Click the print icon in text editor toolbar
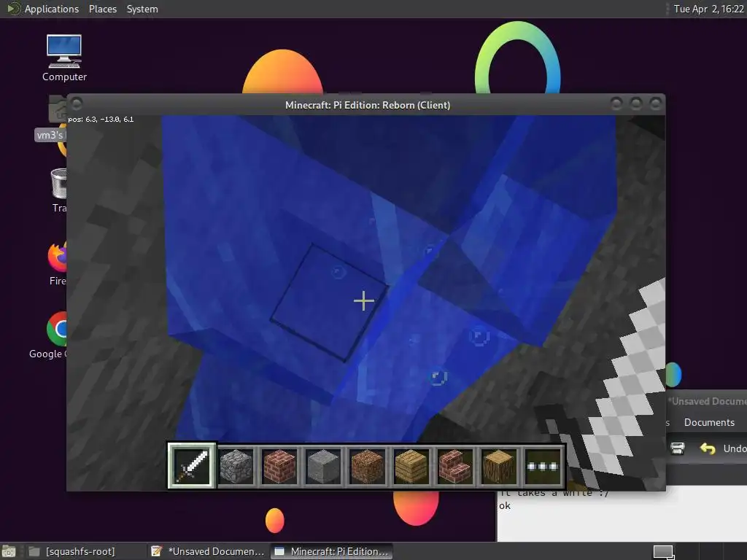The width and height of the screenshot is (747, 560). 678,448
